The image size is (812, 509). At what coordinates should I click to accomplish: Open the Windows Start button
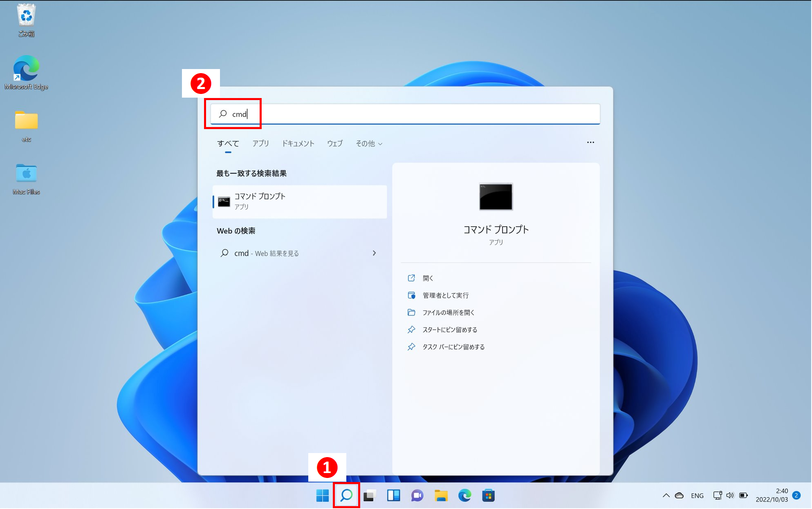coord(323,496)
